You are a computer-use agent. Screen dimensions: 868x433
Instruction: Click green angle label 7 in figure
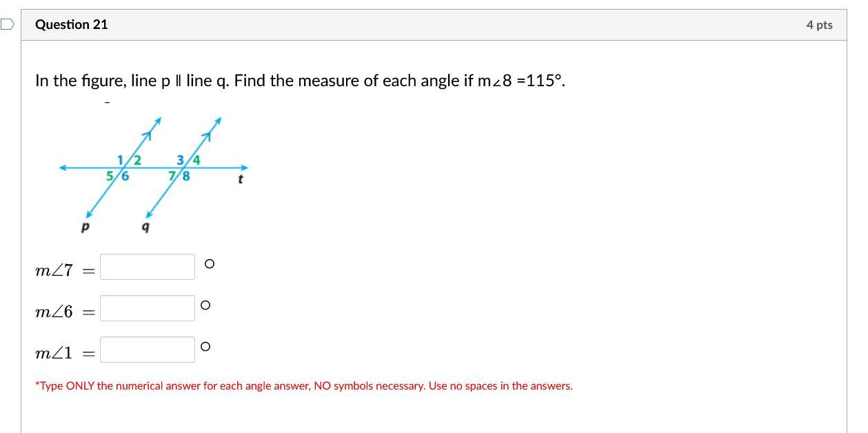point(172,176)
